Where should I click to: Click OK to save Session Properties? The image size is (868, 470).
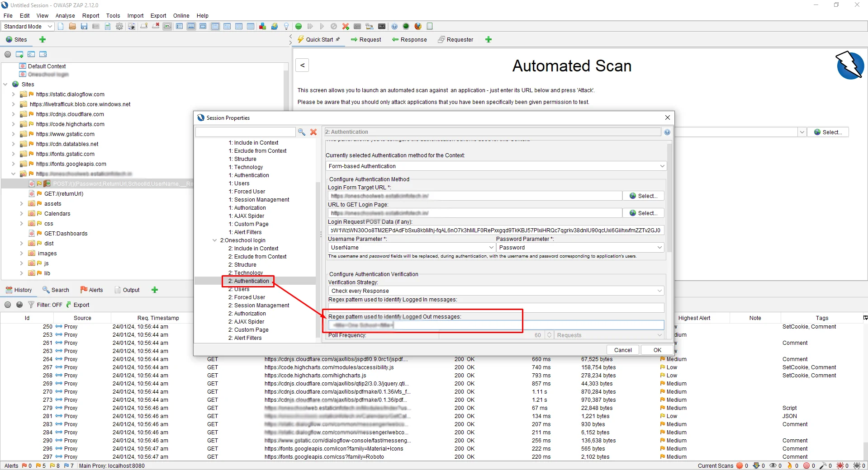[x=656, y=349]
